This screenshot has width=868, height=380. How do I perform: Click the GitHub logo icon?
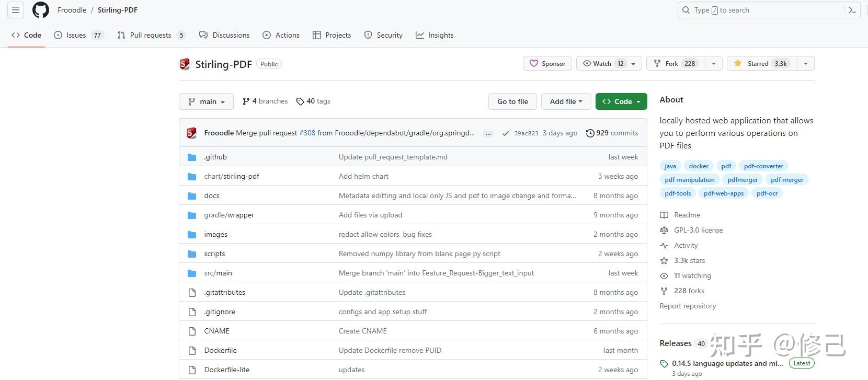coord(41,10)
